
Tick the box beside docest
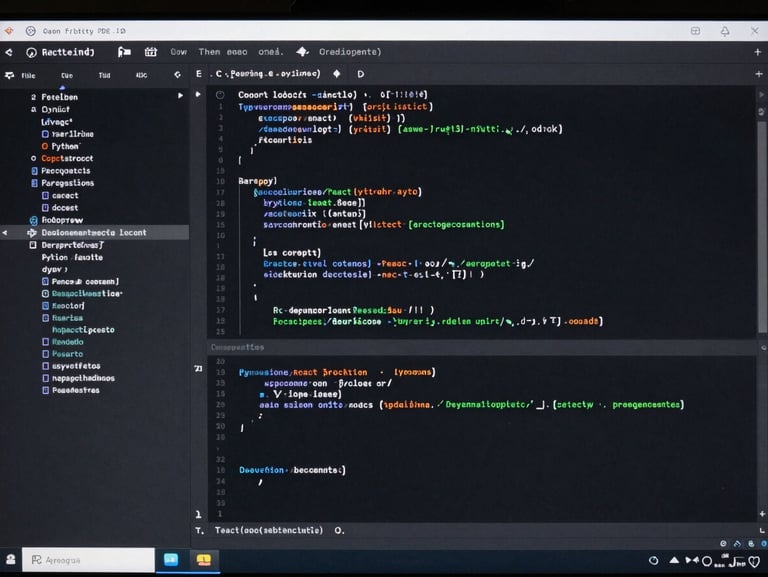point(45,208)
